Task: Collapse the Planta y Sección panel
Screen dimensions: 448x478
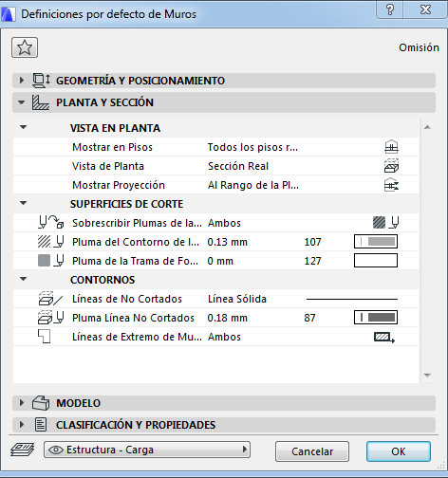Action: (x=22, y=102)
